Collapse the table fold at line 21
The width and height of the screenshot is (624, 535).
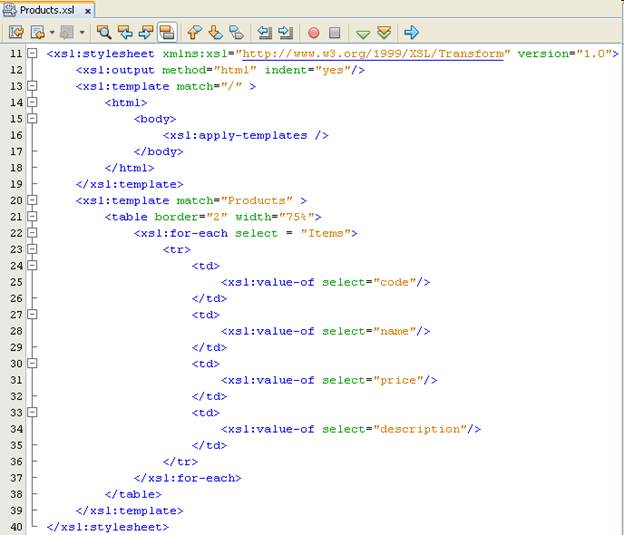[x=32, y=216]
